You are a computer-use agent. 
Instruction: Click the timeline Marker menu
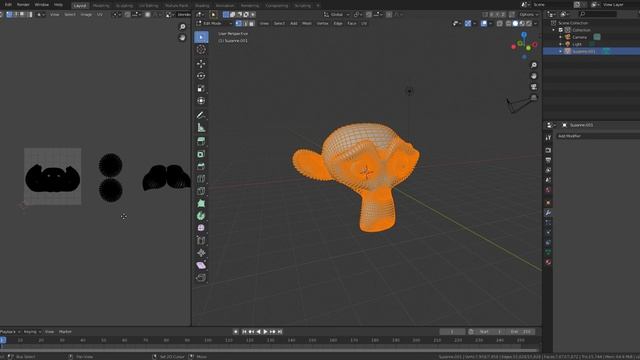point(65,332)
